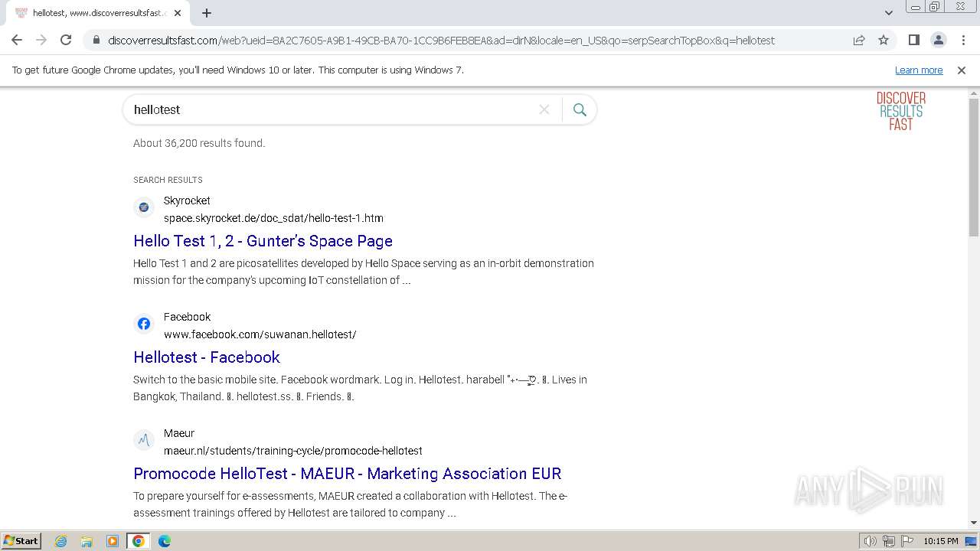Click the scrollbar down arrow
The image size is (980, 551).
tap(974, 523)
